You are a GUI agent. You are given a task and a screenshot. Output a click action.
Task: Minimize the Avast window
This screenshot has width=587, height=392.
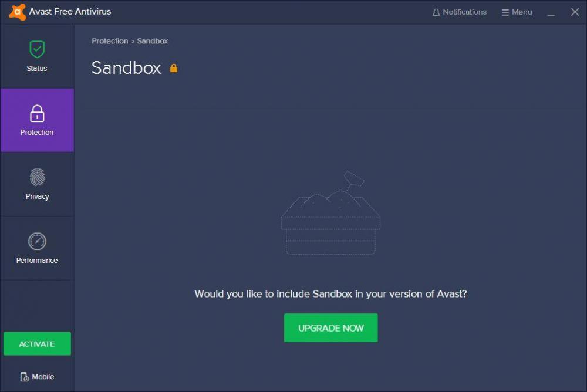tap(551, 13)
